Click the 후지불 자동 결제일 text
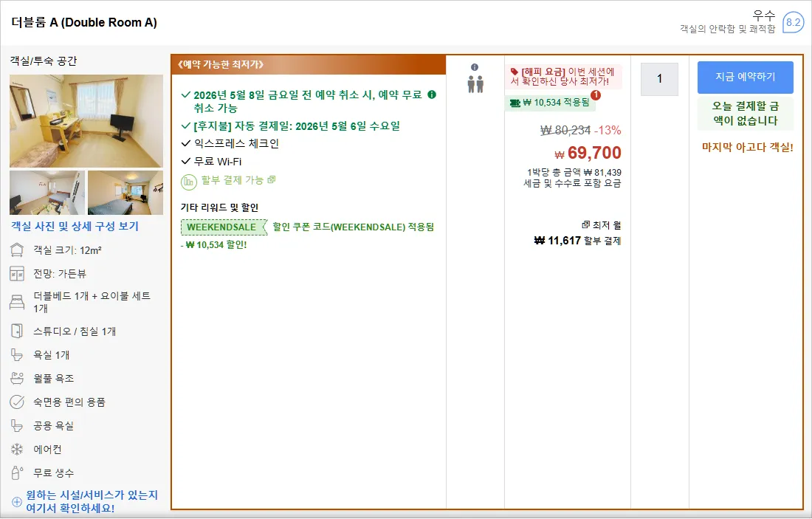This screenshot has height=519, width=812. coord(297,126)
